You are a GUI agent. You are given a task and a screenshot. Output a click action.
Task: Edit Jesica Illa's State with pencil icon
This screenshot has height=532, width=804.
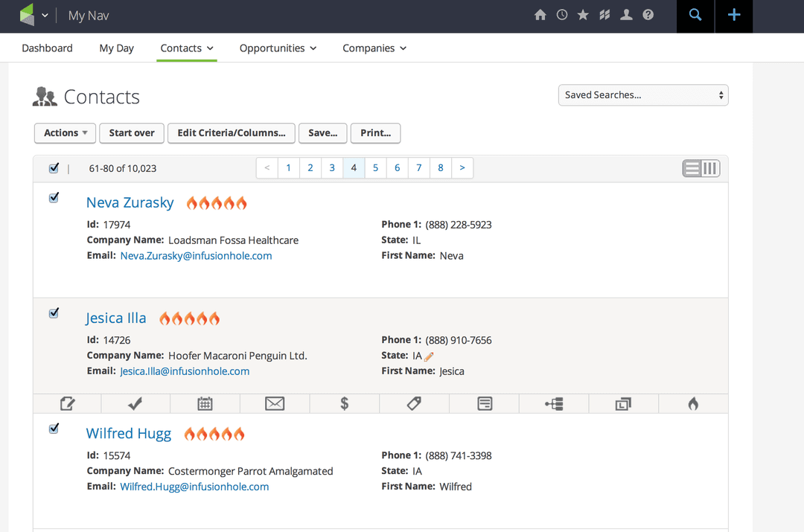tap(430, 356)
